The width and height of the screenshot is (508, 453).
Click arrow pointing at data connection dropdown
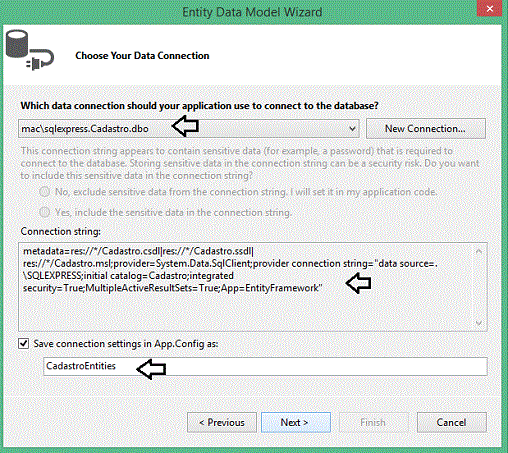point(185,126)
